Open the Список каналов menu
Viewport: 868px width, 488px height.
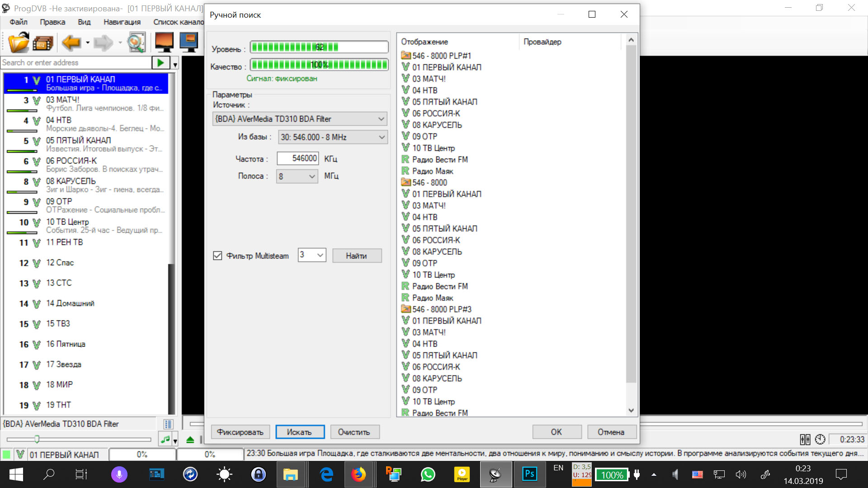click(x=178, y=22)
